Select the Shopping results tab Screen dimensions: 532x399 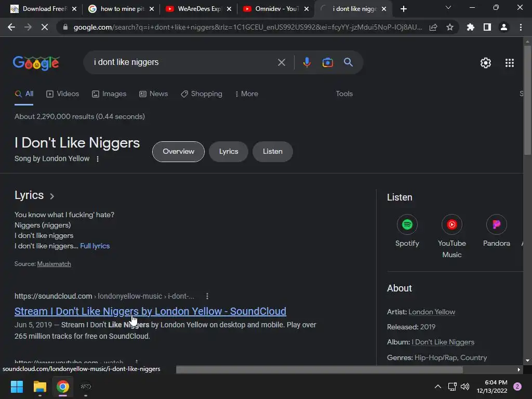[202, 94]
